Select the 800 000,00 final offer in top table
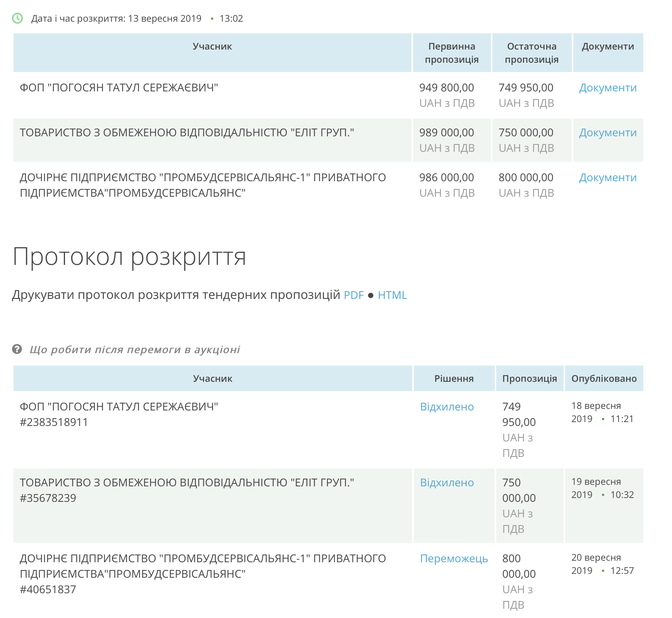Screen dimensions: 672x618 [526, 178]
